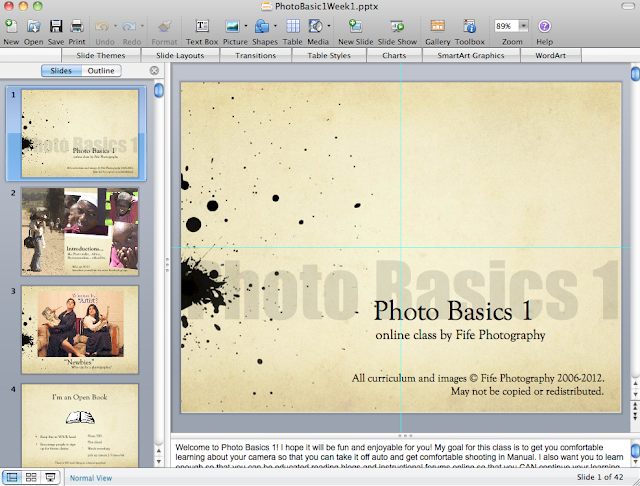Switch to Slide Sorter view
The height and width of the screenshot is (486, 640).
point(30,478)
